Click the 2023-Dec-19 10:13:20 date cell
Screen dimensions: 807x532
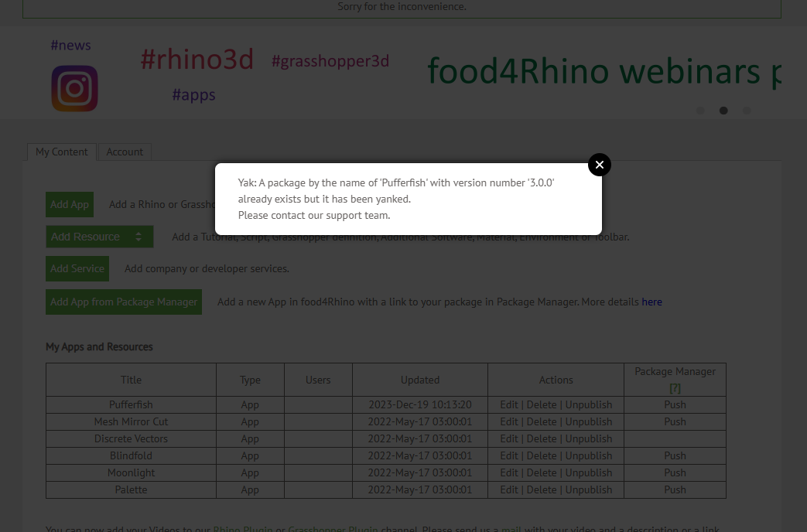click(x=420, y=405)
